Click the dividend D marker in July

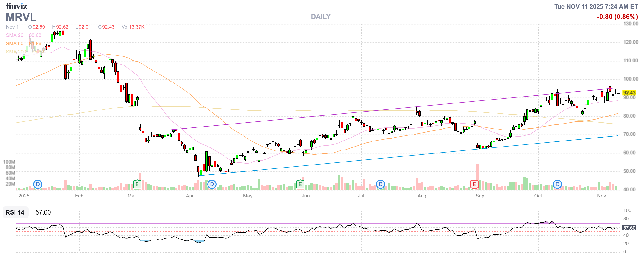pyautogui.click(x=380, y=185)
